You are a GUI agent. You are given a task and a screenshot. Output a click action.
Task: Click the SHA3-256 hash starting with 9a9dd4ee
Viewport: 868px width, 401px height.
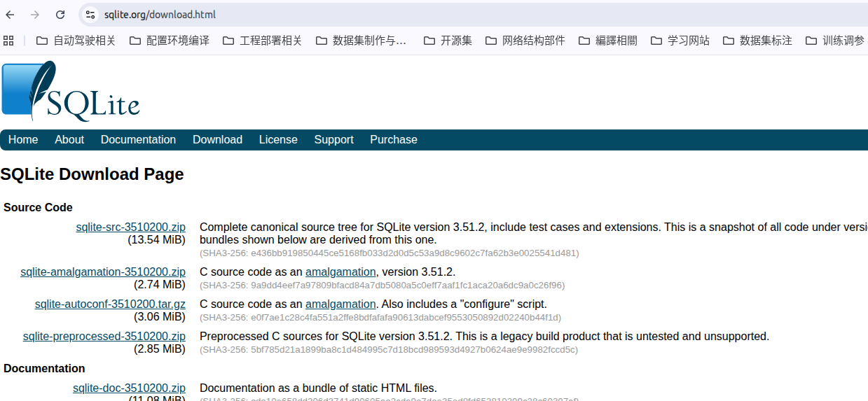[383, 285]
